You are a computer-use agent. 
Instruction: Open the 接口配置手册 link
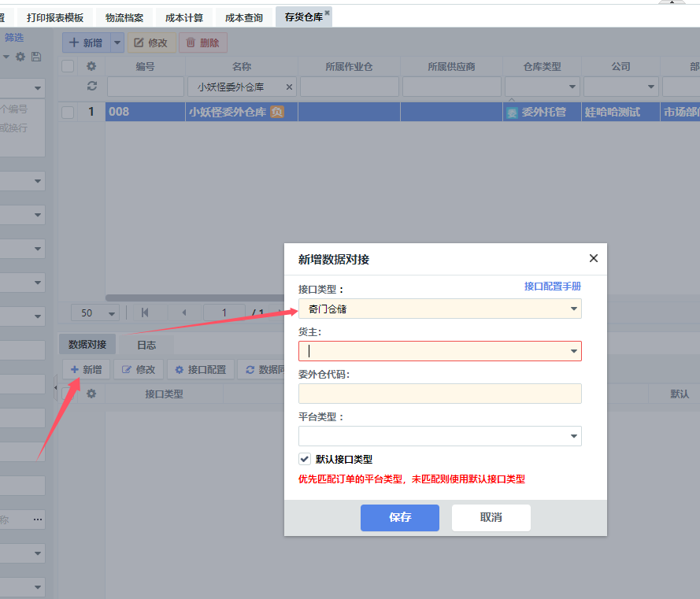[x=552, y=287]
